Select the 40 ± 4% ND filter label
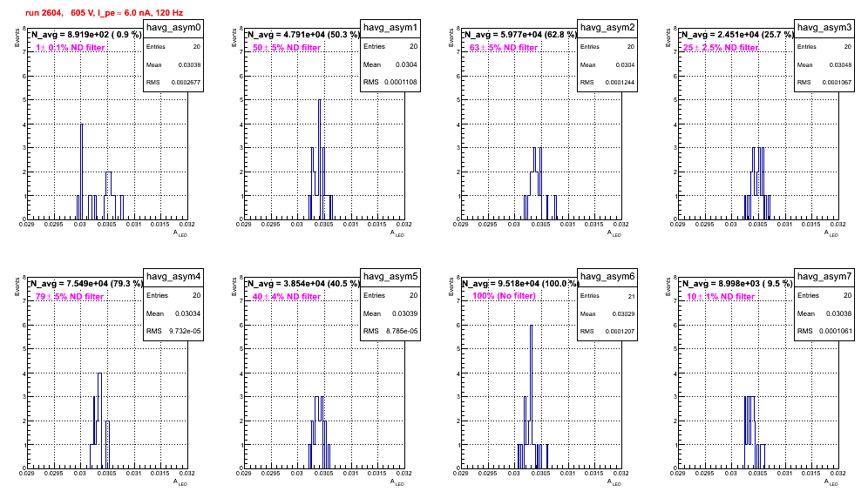 (287, 297)
